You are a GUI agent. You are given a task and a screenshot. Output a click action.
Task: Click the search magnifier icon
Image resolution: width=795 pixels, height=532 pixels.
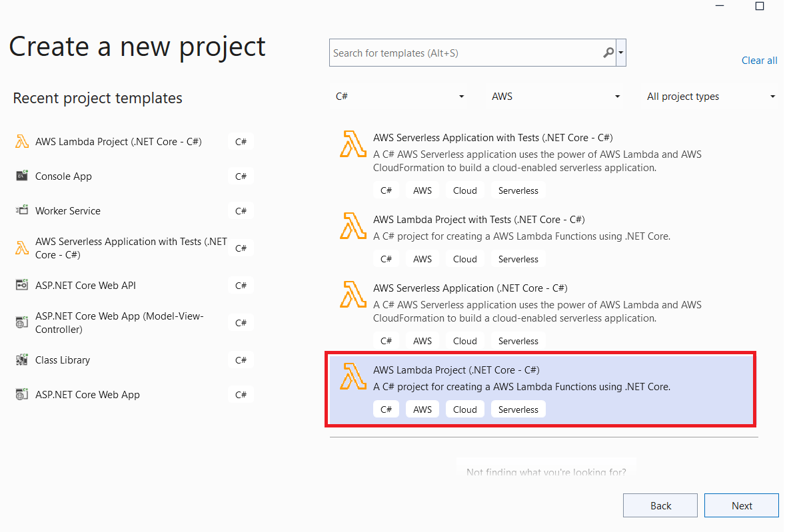tap(608, 52)
